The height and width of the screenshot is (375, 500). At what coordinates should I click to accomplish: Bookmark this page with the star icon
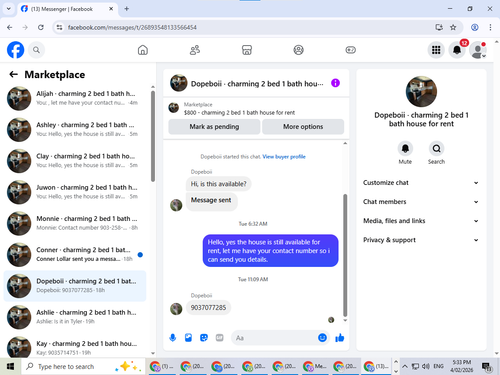[x=453, y=27]
